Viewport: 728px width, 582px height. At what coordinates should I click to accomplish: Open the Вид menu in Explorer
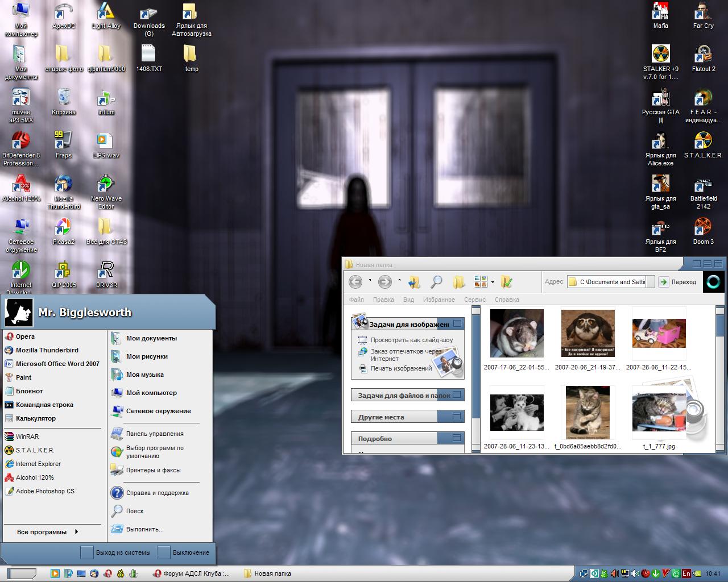pyautogui.click(x=408, y=300)
